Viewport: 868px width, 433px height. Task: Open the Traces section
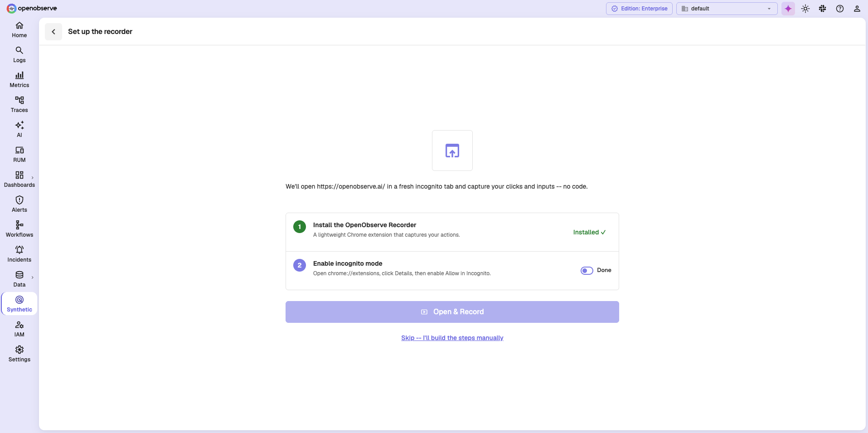tap(19, 105)
